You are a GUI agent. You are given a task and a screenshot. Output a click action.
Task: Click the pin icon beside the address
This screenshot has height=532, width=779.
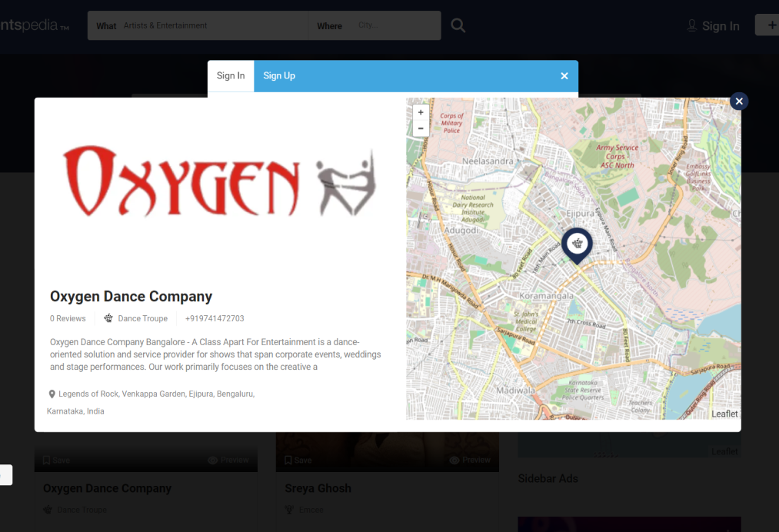[x=52, y=394]
